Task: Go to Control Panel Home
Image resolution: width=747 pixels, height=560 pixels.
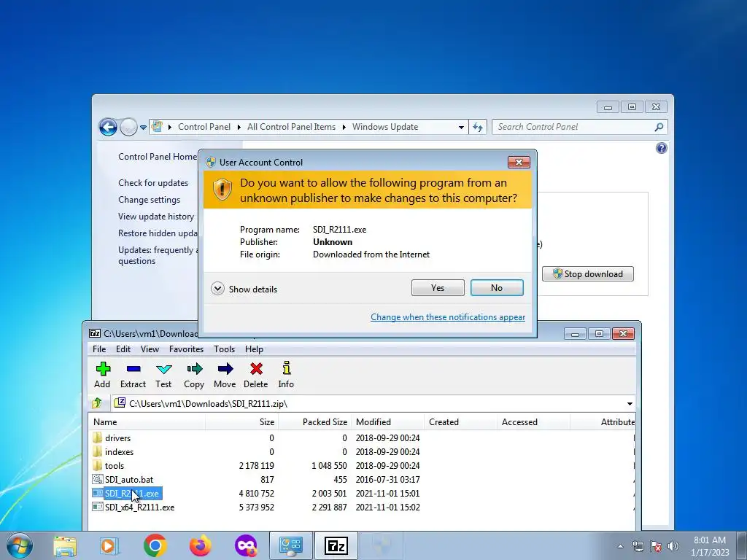Action: (158, 157)
